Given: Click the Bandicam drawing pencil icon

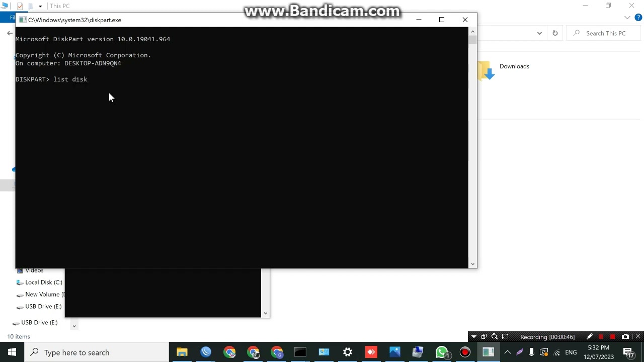Looking at the screenshot, I should tap(590, 337).
